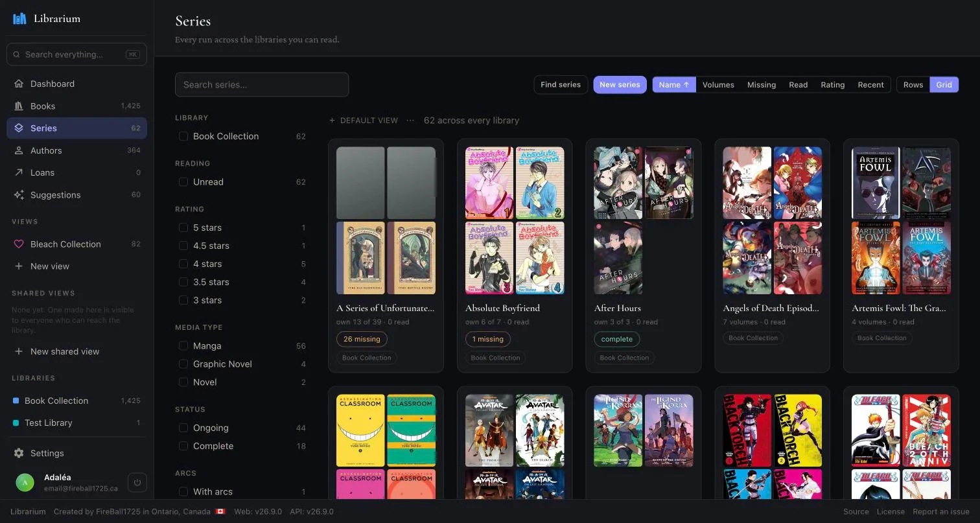Select the blue Book Collection library swatch
Screen dimensions: 980x523
(x=16, y=401)
